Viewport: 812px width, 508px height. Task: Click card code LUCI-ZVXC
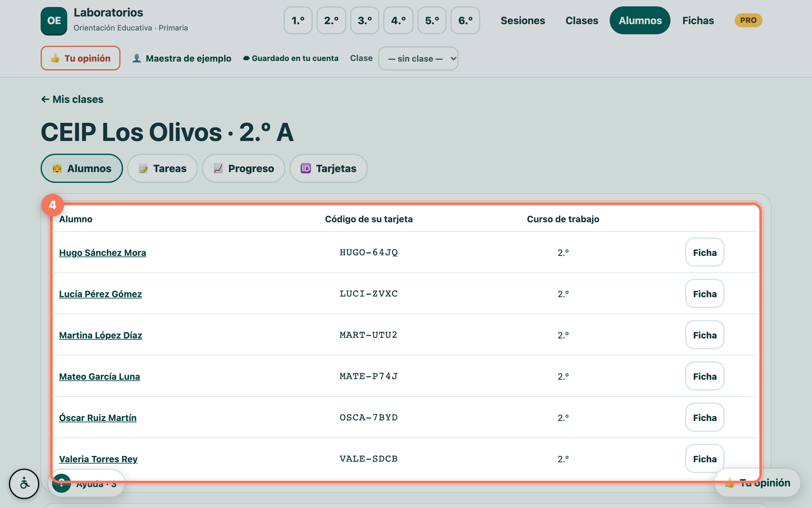(369, 294)
